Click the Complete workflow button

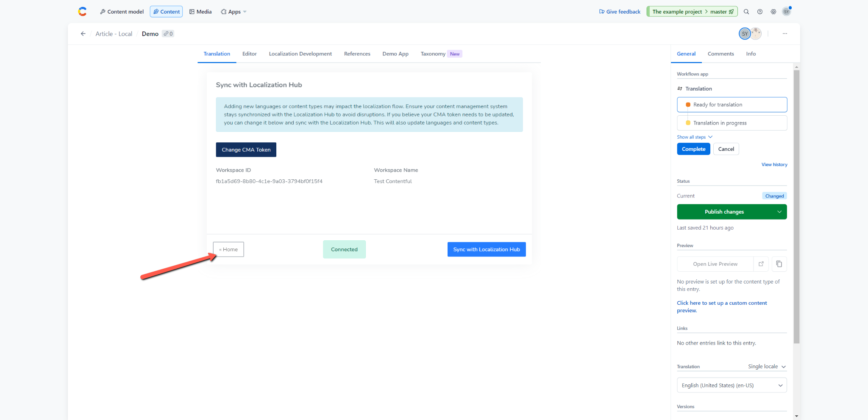point(694,149)
